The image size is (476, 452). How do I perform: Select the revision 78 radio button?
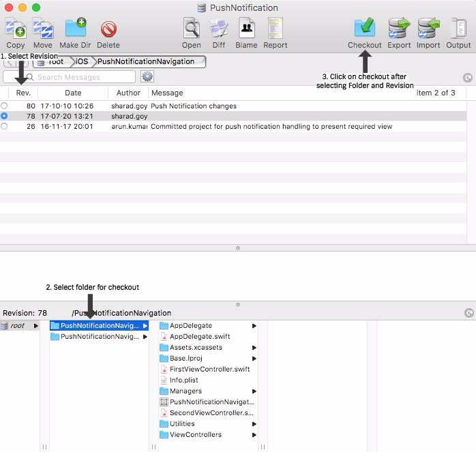pyautogui.click(x=5, y=117)
